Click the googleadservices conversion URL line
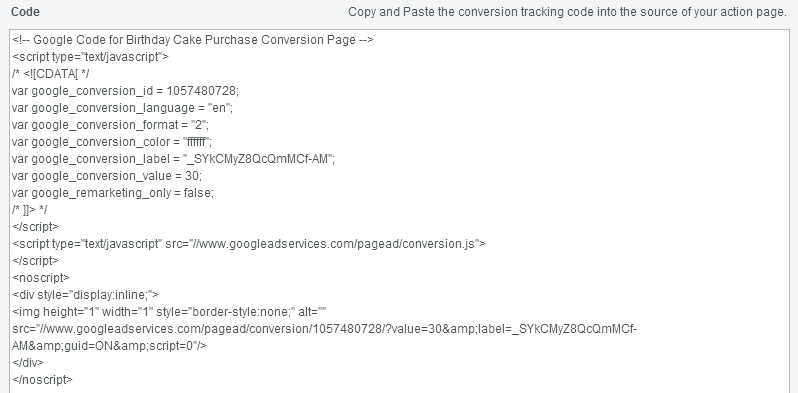The height and width of the screenshot is (393, 798). (324, 329)
